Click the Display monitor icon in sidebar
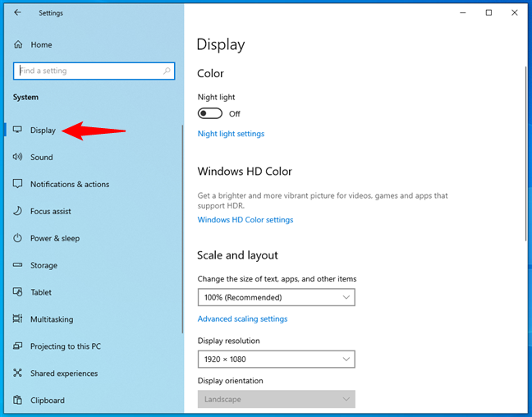The image size is (532, 417). [17, 130]
